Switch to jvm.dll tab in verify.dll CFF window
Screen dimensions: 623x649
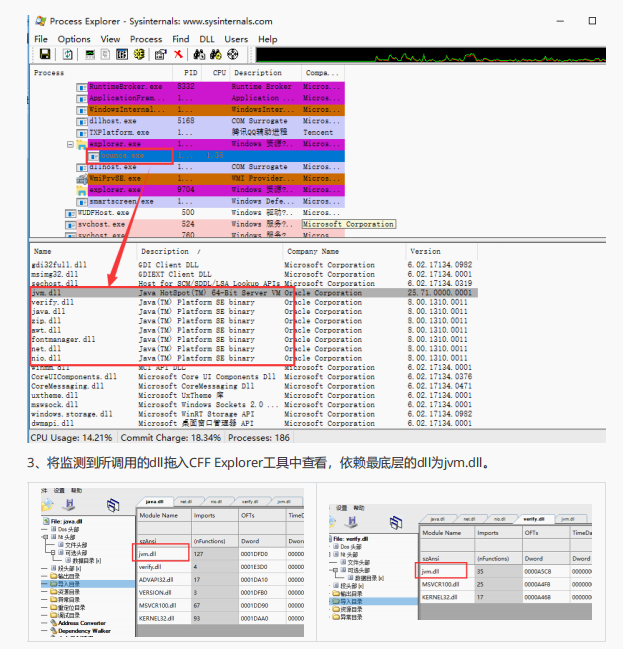coord(568,519)
